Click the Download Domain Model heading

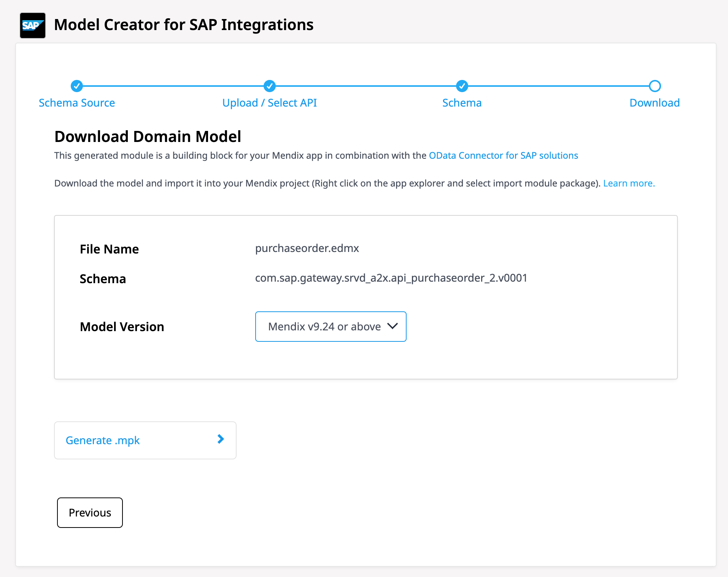tap(148, 137)
